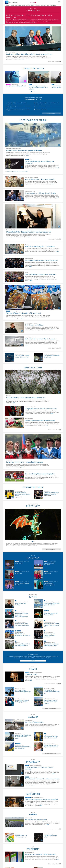Select the second Live und Topthemen carousel dot
Image resolution: width=66 pixels, height=868 pixels.
[x=33, y=92]
